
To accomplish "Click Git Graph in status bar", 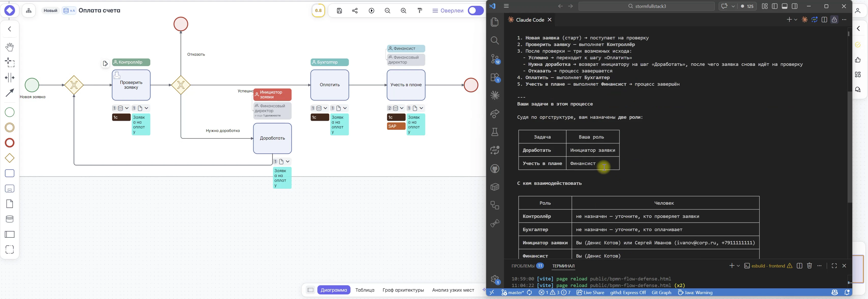I will tap(661, 293).
